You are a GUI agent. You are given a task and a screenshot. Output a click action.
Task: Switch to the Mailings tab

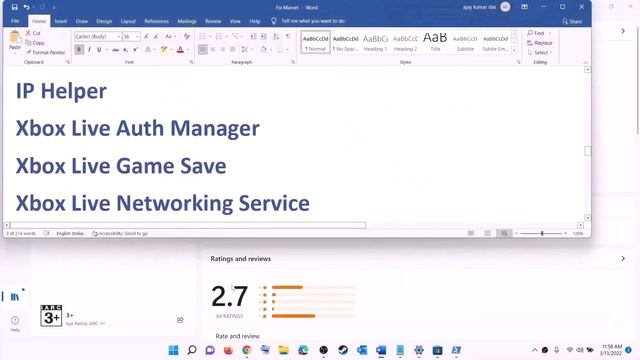[187, 21]
